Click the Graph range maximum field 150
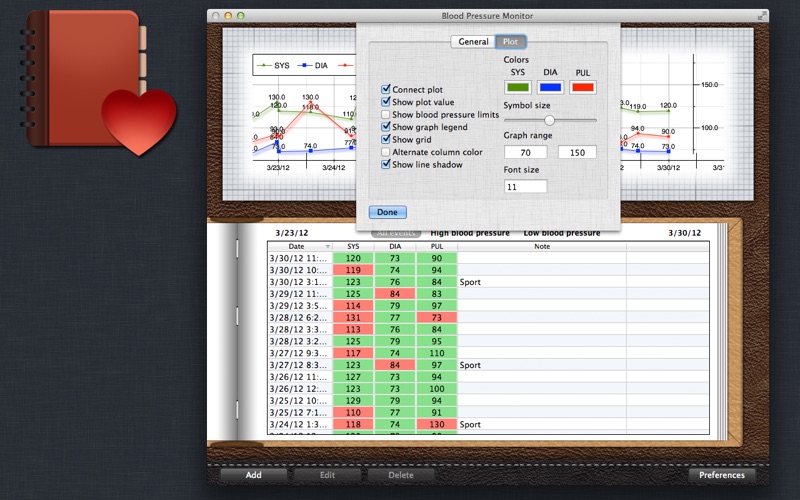This screenshot has width=800, height=500. coord(577,152)
